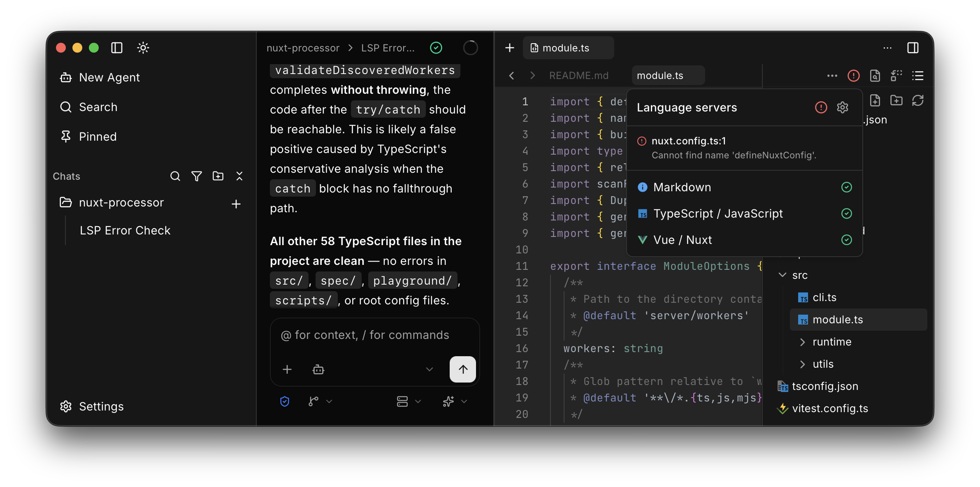
Task: Open the file search icon in toolbar
Action: [875, 76]
